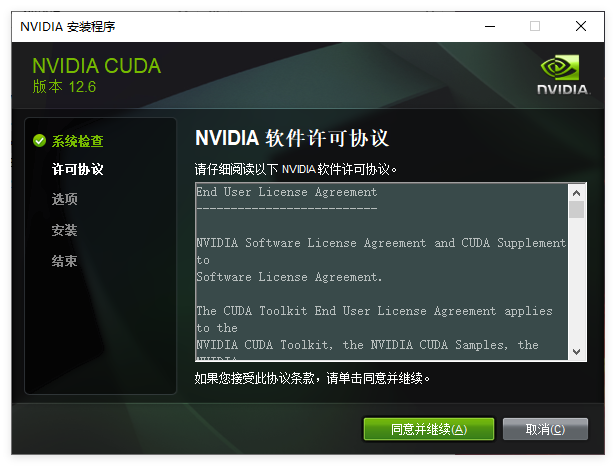Click the NVIDIA CUDA header title
The width and height of the screenshot is (616, 466).
coord(97,66)
